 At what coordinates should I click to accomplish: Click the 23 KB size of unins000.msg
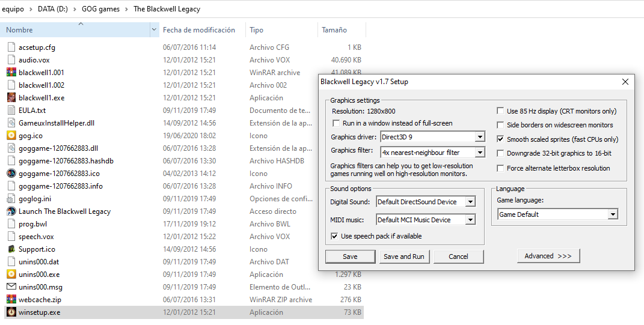[352, 287]
